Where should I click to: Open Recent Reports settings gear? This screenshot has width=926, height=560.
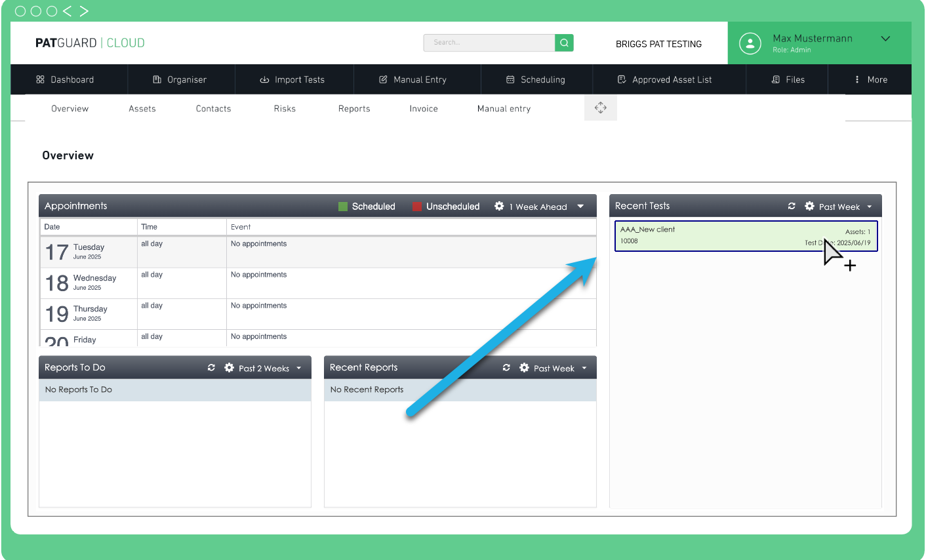(525, 368)
